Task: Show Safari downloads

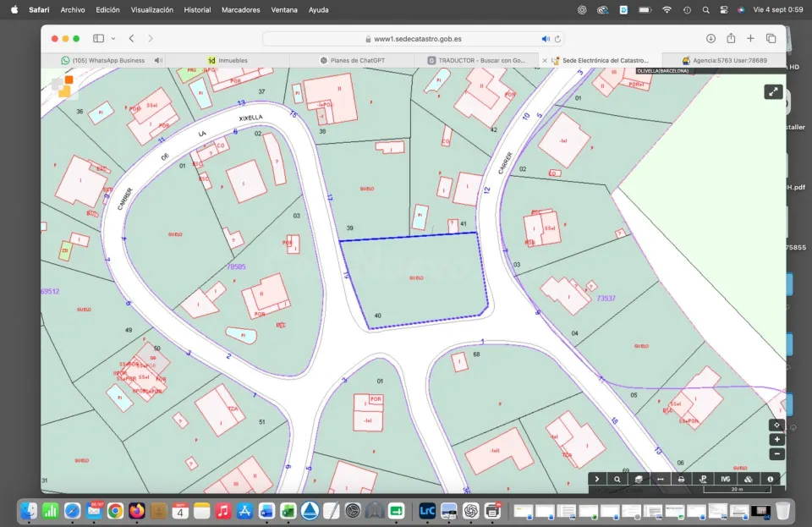Action: point(710,38)
